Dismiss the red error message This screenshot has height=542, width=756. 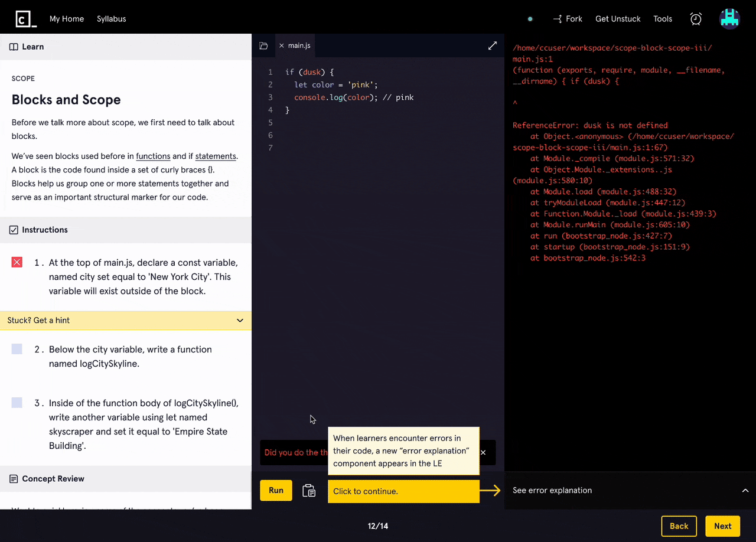tap(483, 452)
